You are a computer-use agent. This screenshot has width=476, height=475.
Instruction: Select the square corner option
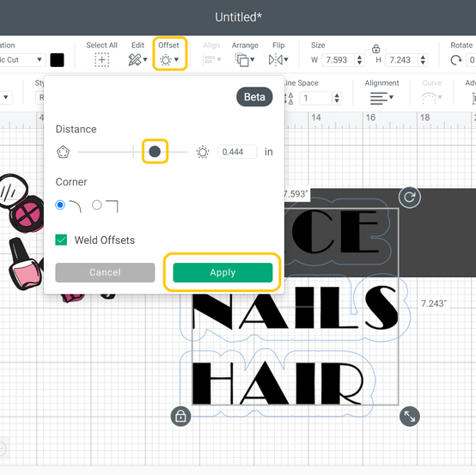click(x=97, y=205)
